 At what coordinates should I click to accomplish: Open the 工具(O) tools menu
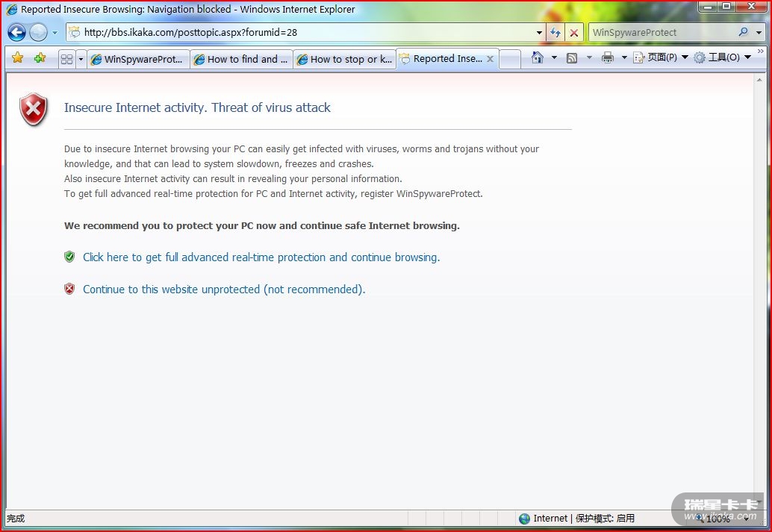[722, 57]
